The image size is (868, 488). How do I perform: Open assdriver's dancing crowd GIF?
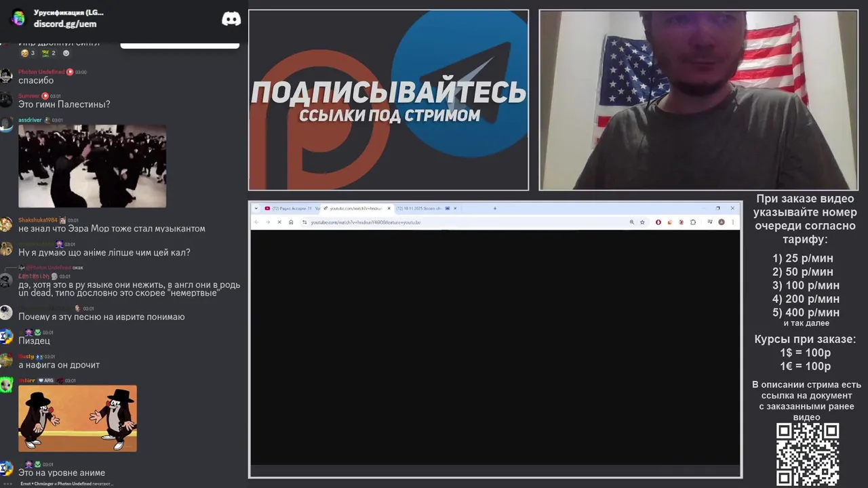tap(92, 166)
